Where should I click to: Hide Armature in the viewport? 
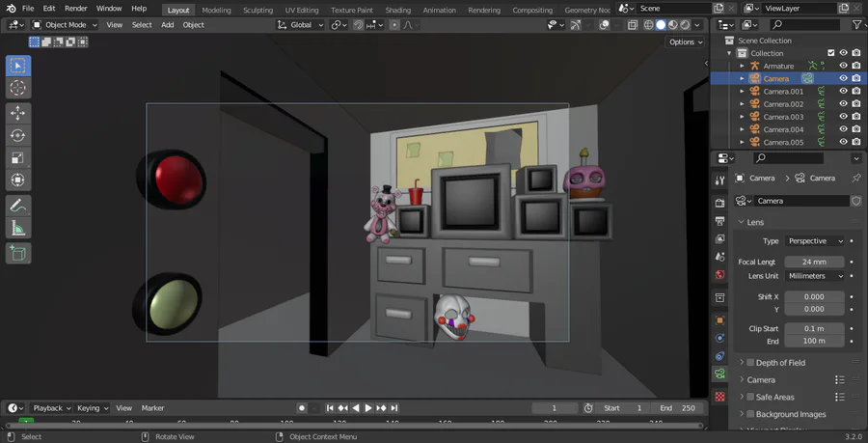tap(844, 66)
